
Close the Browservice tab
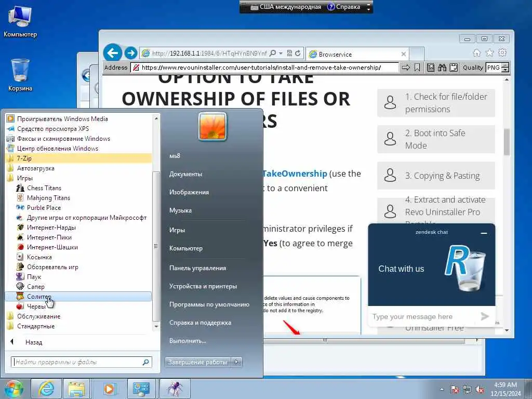(403, 54)
